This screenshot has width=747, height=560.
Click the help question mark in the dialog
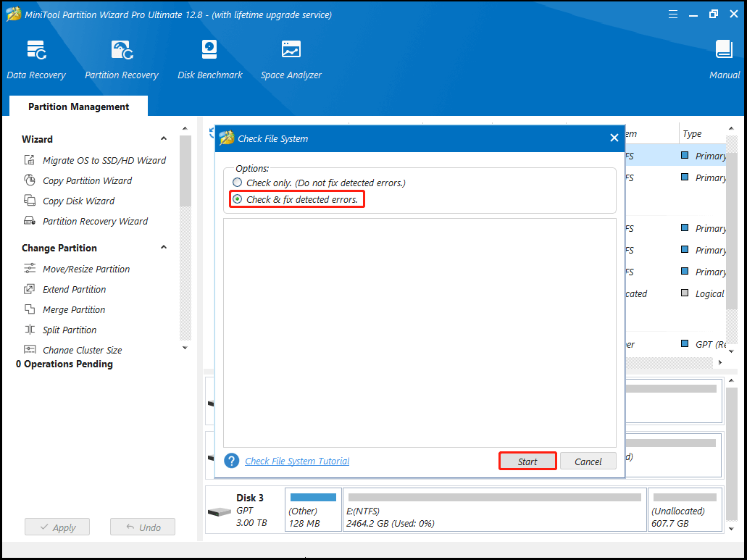pyautogui.click(x=230, y=461)
